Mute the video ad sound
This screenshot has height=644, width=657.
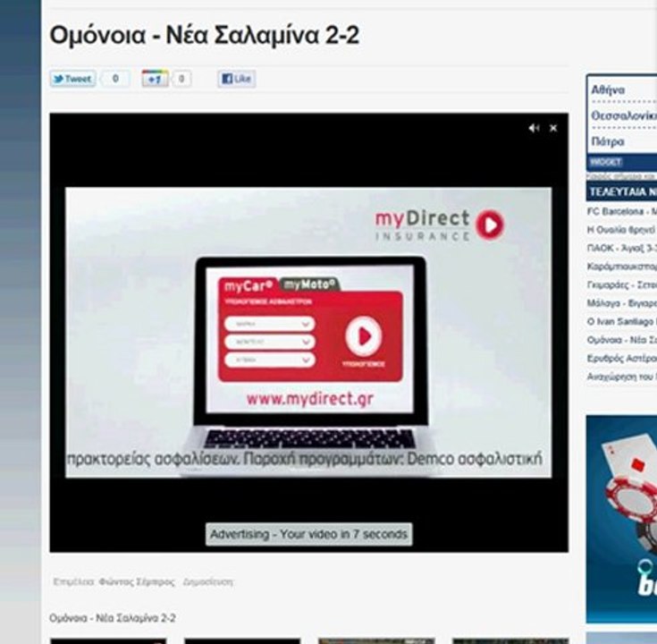point(534,128)
